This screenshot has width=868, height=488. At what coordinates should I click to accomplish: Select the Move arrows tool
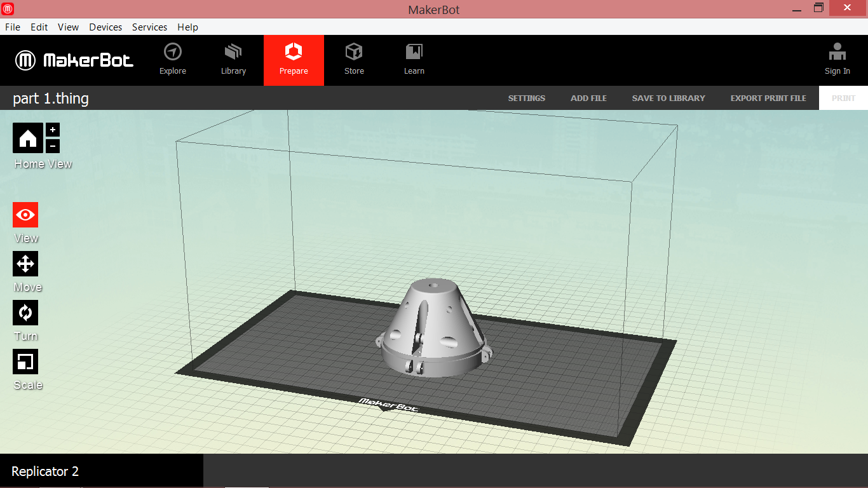point(25,264)
